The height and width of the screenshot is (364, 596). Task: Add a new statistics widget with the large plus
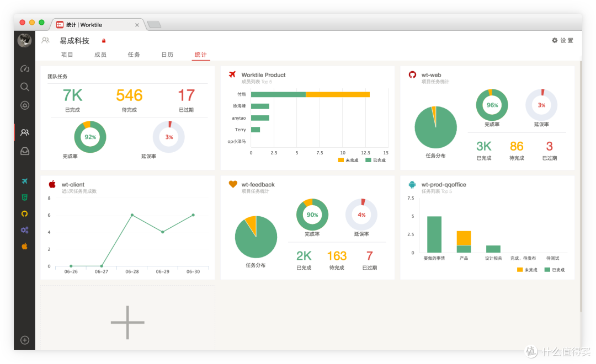point(127,322)
